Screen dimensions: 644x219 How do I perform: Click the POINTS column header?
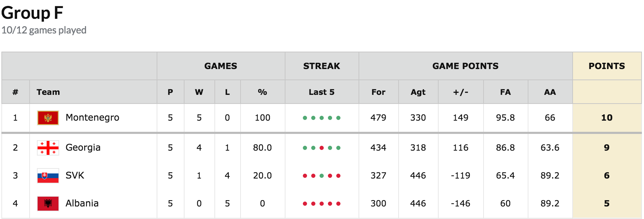coord(607,66)
